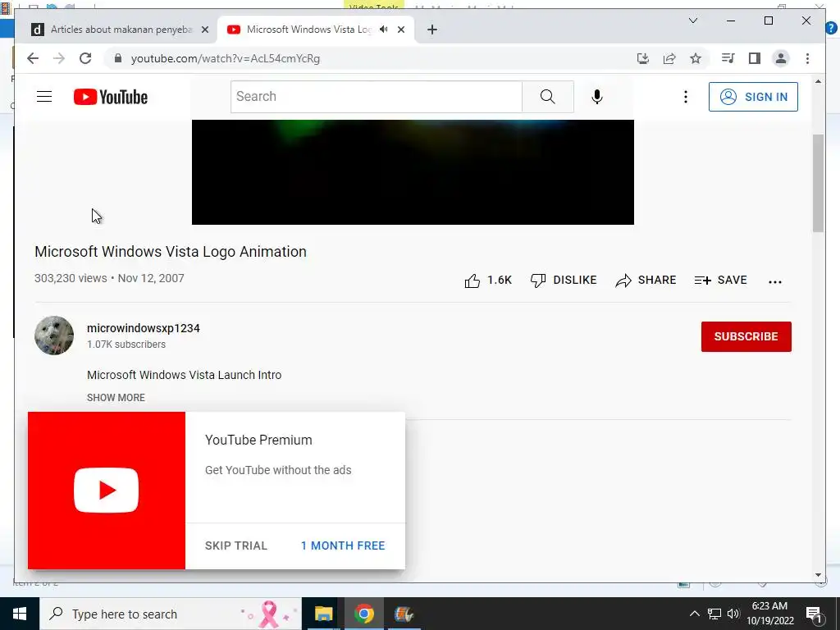Open YouTube settings three-dot menu
This screenshot has height=630, width=840.
(x=685, y=97)
